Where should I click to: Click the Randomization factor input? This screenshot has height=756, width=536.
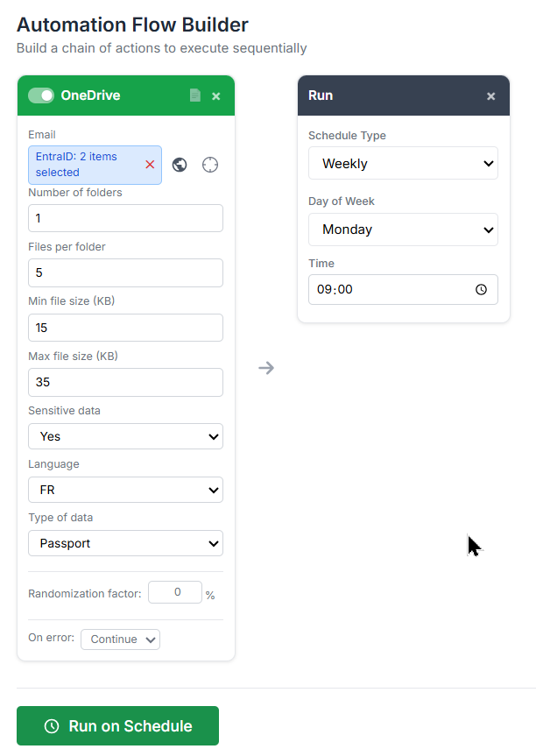pos(175,592)
